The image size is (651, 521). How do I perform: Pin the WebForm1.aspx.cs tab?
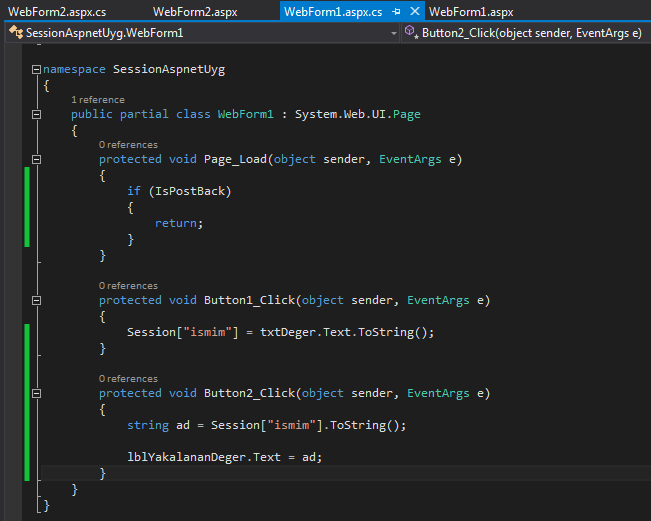396,12
